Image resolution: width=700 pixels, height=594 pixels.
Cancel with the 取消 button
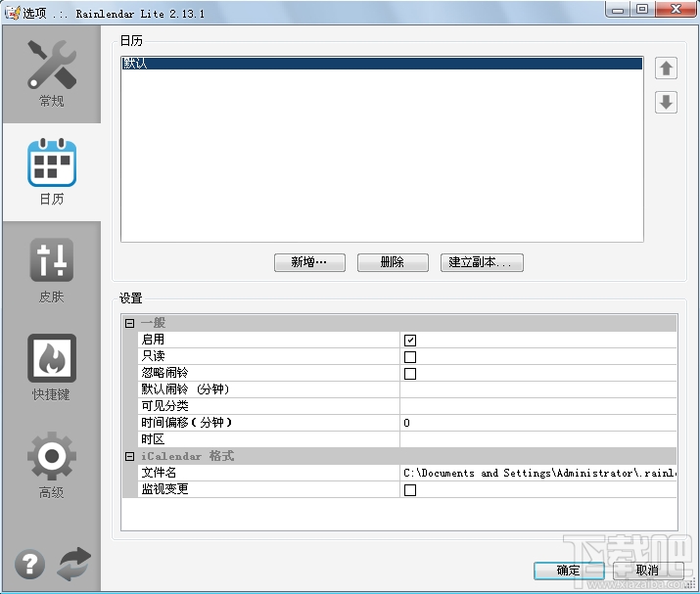pyautogui.click(x=648, y=571)
